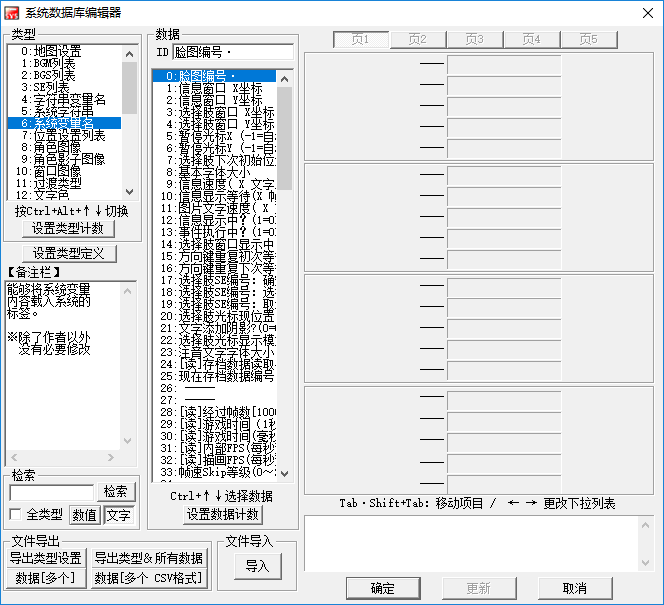
Task: Select type 8:角色图像
Action: [x=64, y=147]
